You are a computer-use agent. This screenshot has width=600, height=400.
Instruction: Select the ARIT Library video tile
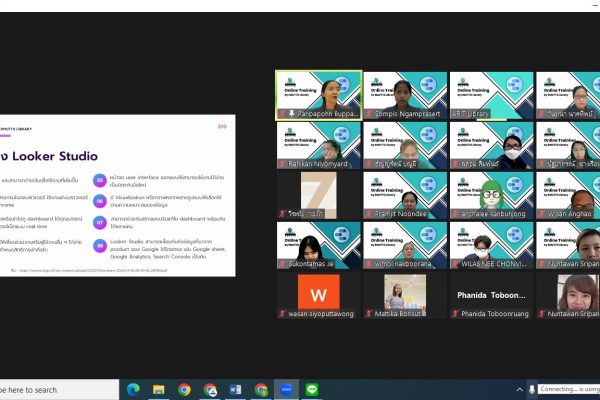point(491,95)
